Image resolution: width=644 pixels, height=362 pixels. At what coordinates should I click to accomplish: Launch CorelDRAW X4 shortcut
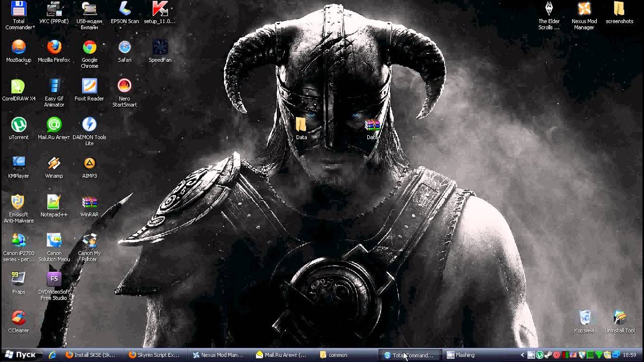click(x=19, y=90)
